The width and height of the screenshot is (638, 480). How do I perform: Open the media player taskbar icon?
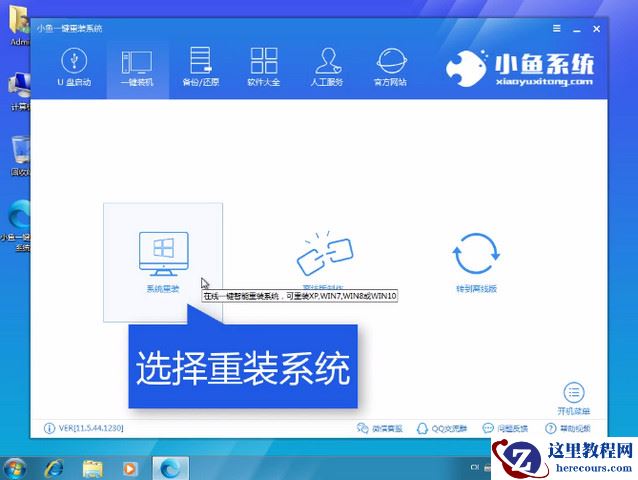130,469
